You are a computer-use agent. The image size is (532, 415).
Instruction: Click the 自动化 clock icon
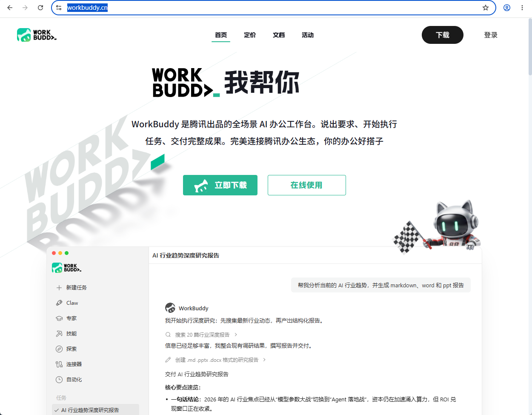click(59, 380)
